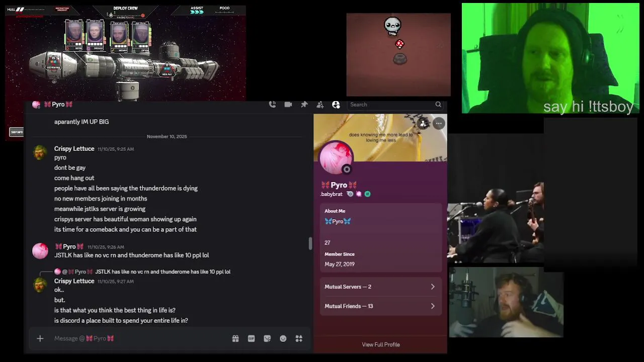This screenshot has height=362, width=644.
Task: Start a video call in Discord header
Action: (x=288, y=105)
